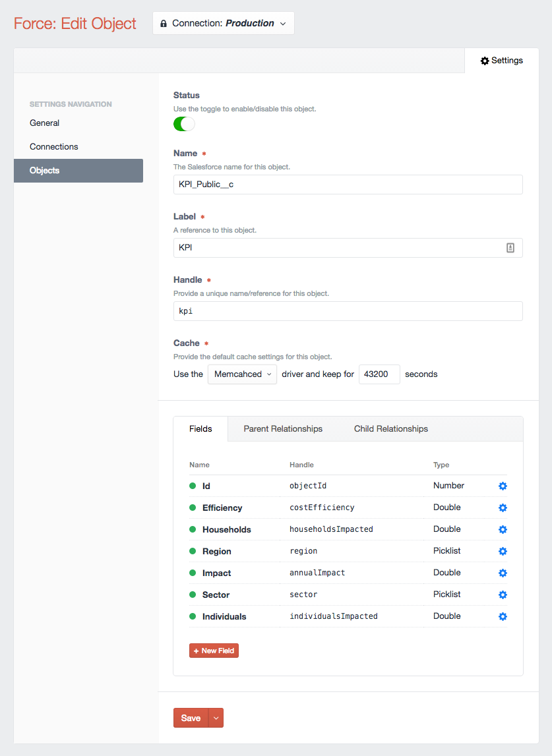Open the Id field name link
This screenshot has height=756, width=552.
point(206,486)
